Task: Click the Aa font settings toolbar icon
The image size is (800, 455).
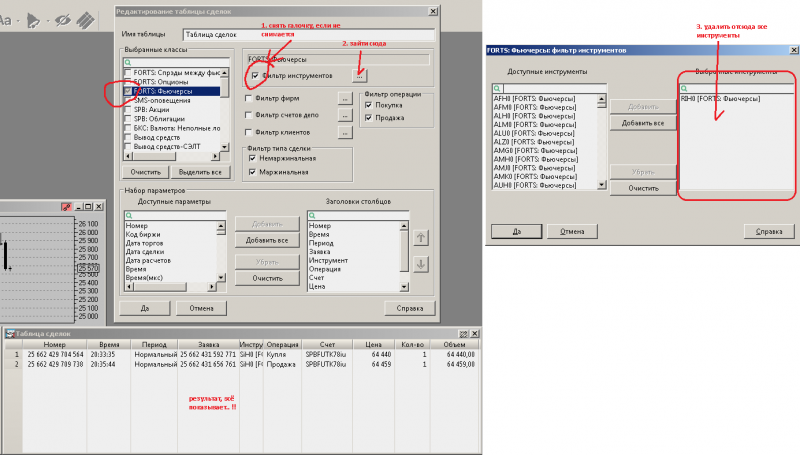Action: pos(5,20)
